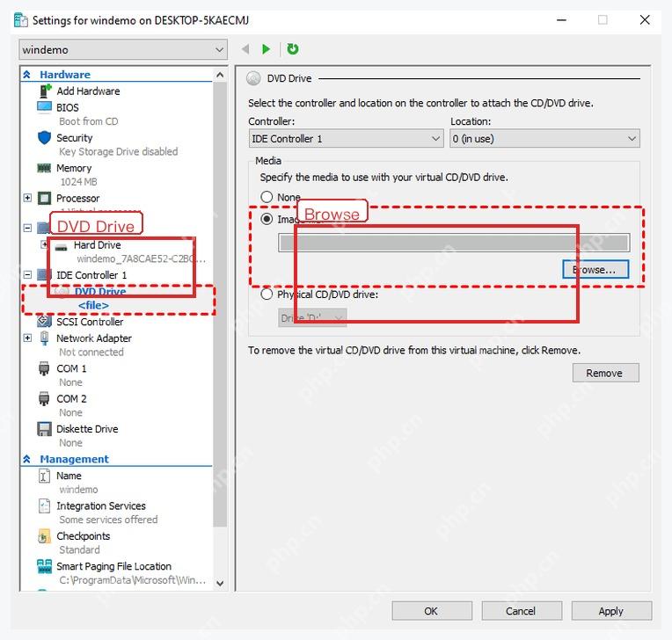The image size is (672, 640).
Task: Click the COM 2 port icon
Action: pos(44,398)
